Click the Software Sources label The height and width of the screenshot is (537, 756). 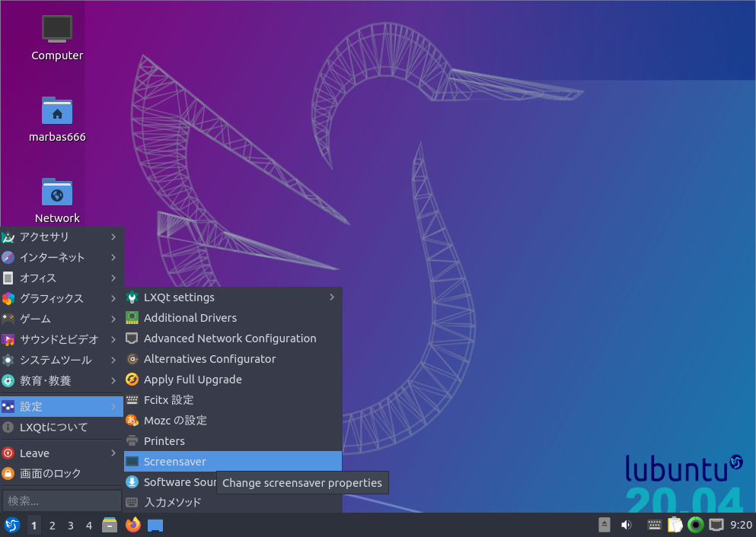180,482
